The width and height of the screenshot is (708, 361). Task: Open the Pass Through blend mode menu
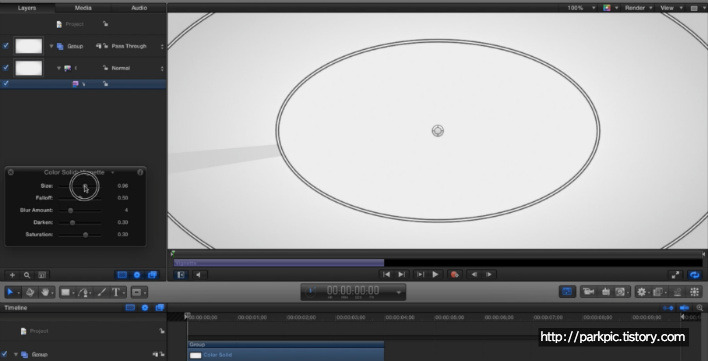[x=137, y=46]
